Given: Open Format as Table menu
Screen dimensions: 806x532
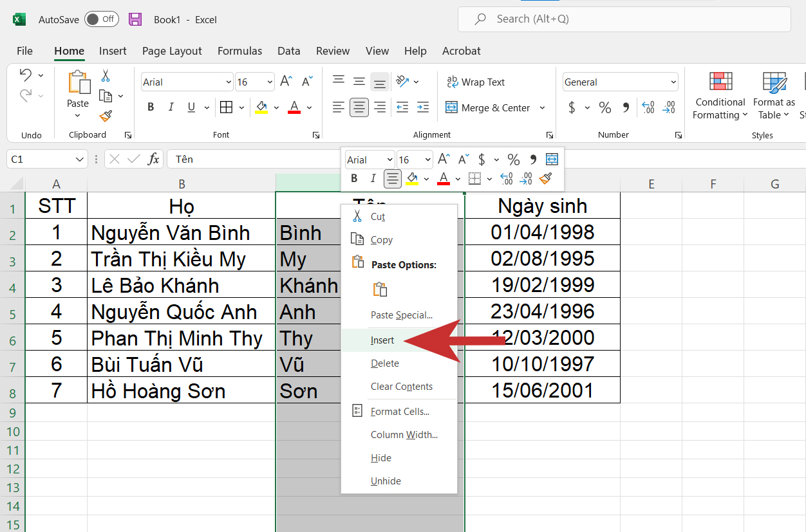Looking at the screenshot, I should (x=774, y=95).
